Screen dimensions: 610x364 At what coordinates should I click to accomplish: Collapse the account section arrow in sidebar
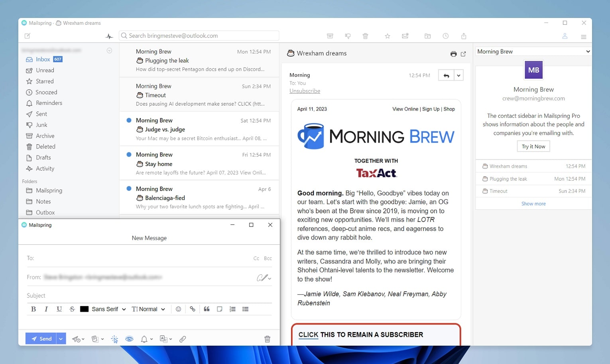(x=109, y=51)
